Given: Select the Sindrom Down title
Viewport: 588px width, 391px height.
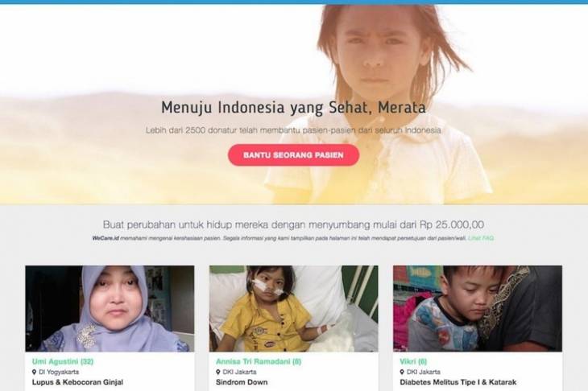Looking at the screenshot, I should (x=242, y=382).
